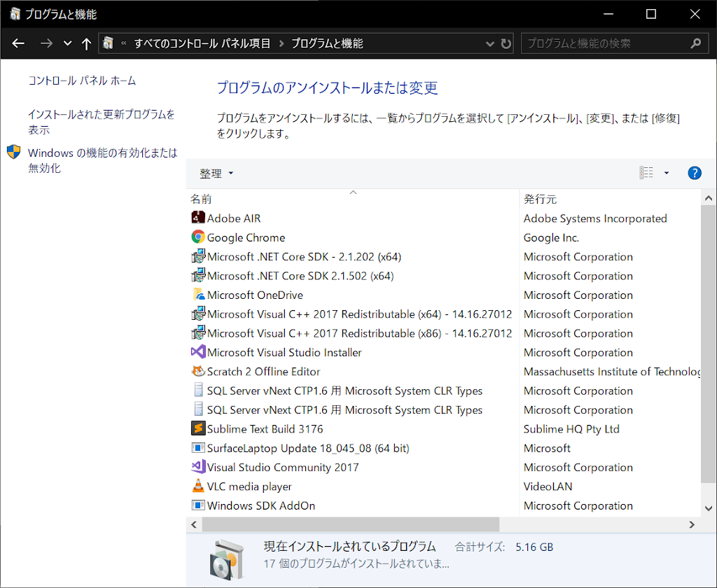Image resolution: width=717 pixels, height=588 pixels.
Task: Open コントロール パネル ホーム link
Action: [83, 81]
